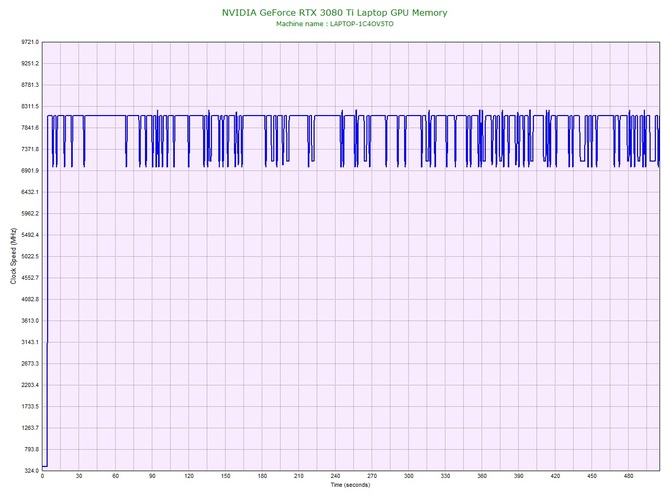Click the 330 second x-axis label
Image resolution: width=670 pixels, height=502 pixels.
(x=445, y=476)
